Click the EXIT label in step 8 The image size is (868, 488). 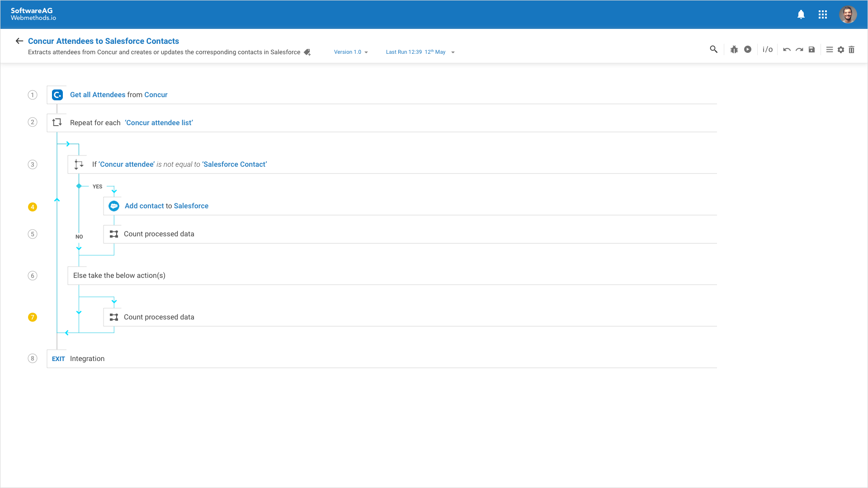pyautogui.click(x=58, y=359)
